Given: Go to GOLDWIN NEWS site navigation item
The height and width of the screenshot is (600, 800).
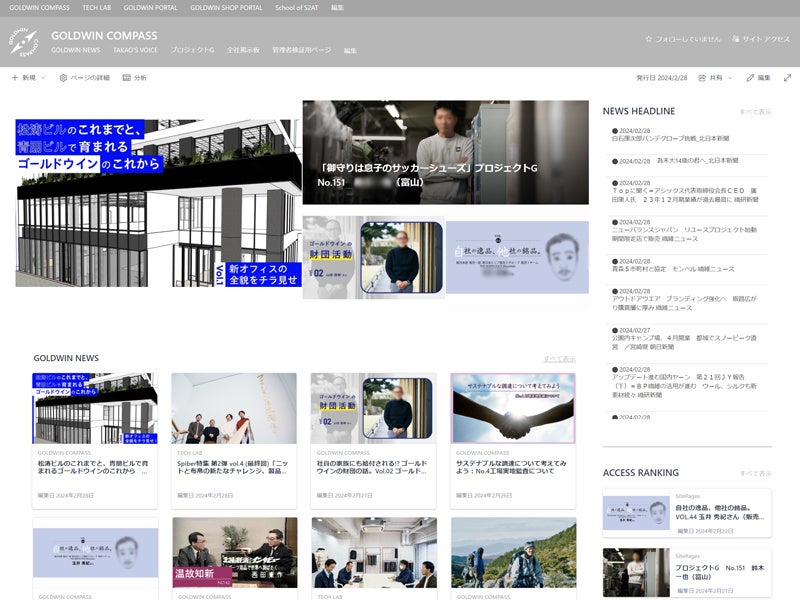Looking at the screenshot, I should (76, 50).
